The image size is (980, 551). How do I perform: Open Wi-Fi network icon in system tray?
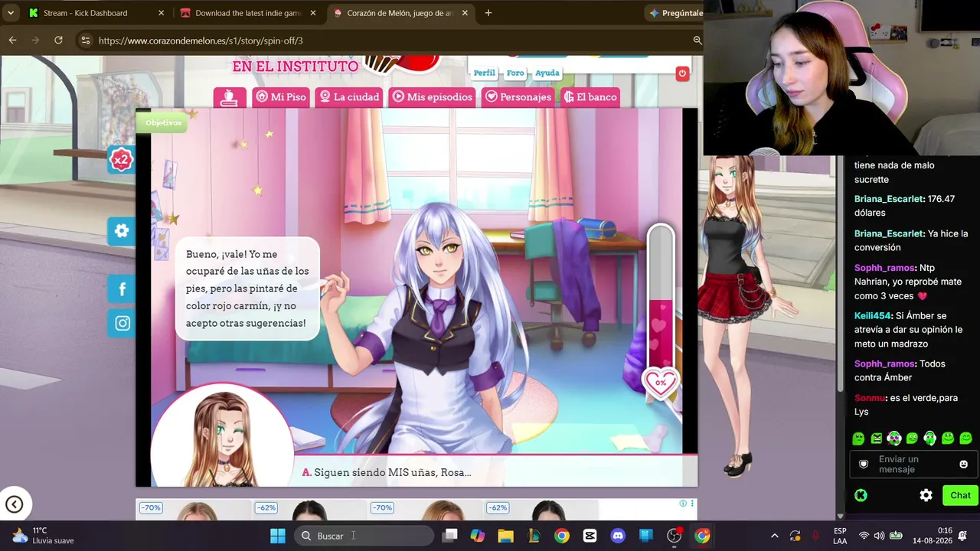864,536
